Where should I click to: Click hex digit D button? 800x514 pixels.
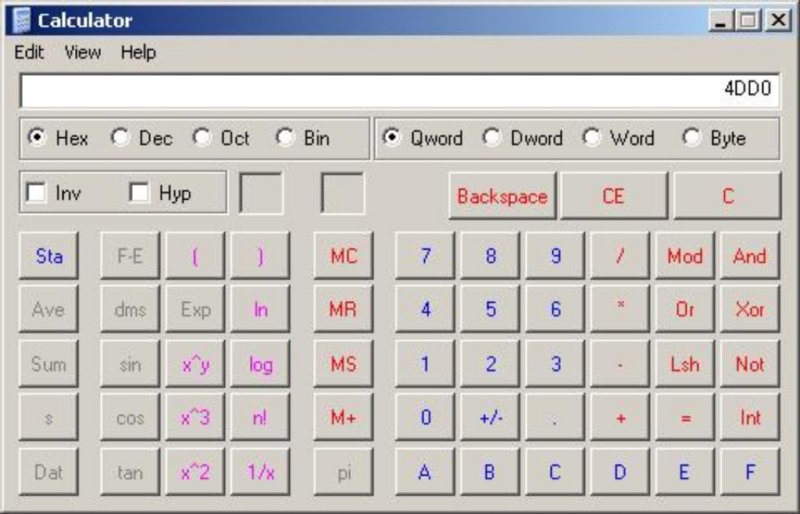(x=620, y=472)
